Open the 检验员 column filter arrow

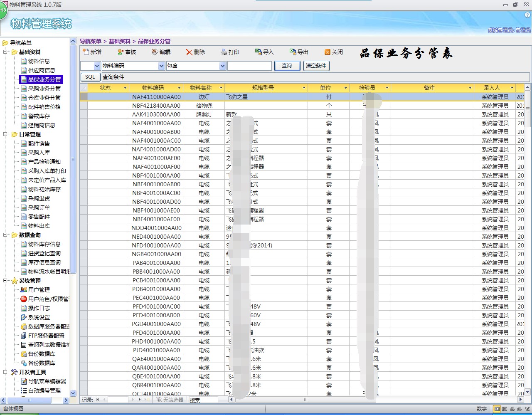[x=387, y=88]
